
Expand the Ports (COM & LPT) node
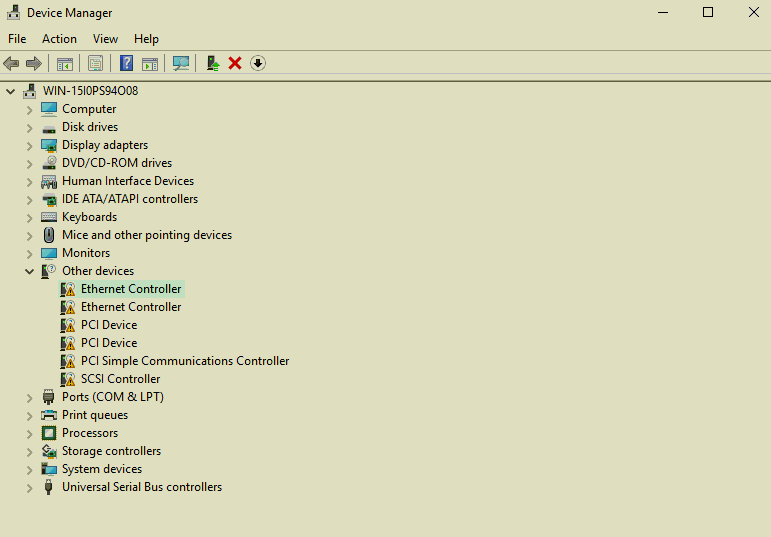[x=29, y=397]
